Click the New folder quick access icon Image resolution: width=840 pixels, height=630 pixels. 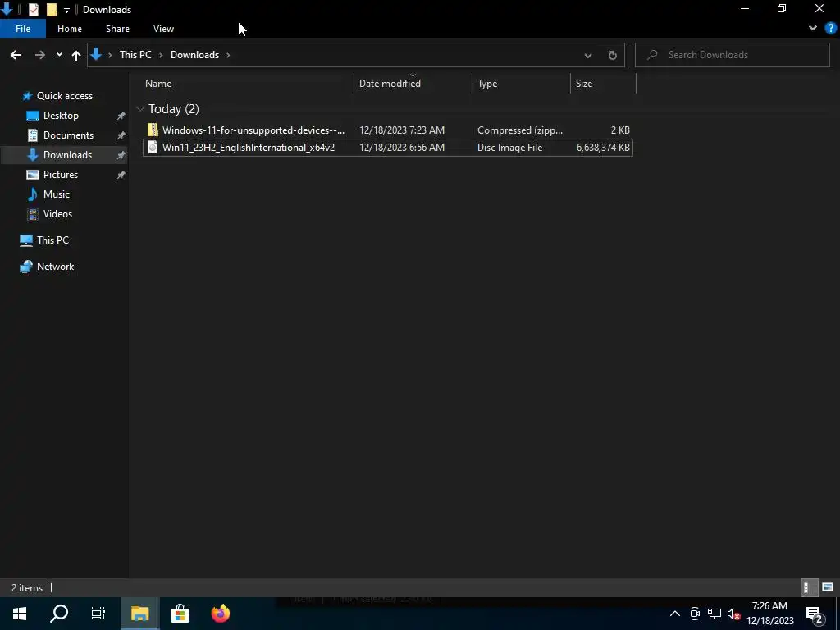(x=52, y=10)
